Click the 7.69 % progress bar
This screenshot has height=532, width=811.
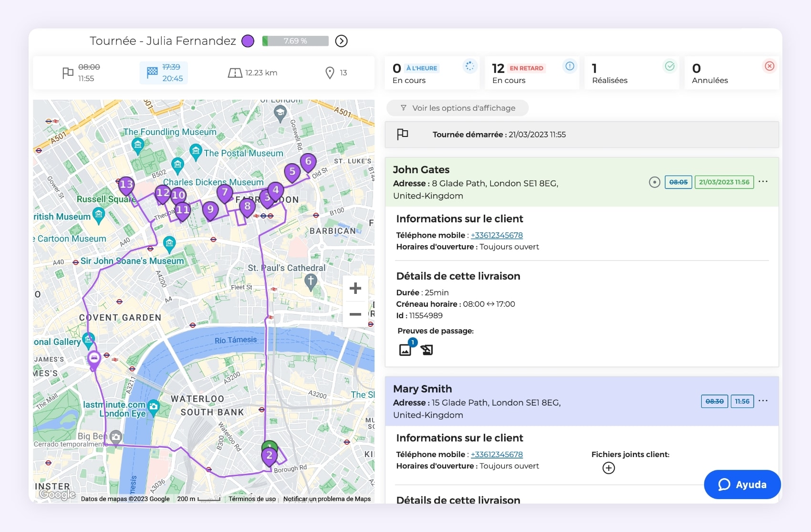tap(295, 41)
